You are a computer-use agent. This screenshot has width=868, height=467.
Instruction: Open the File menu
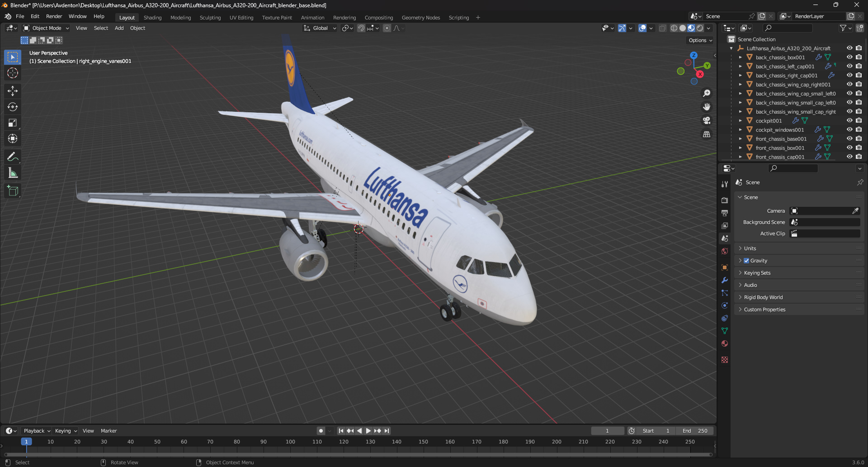(20, 16)
